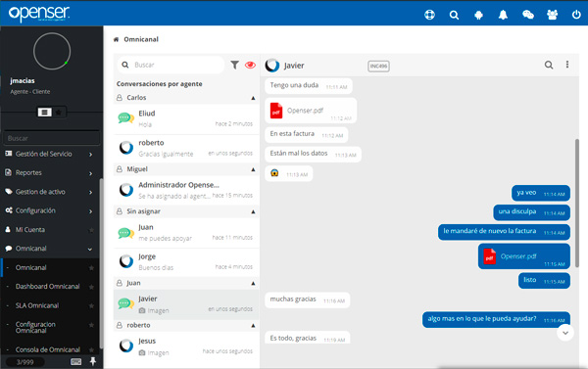Click the keyboard icon in sidebar footer

pyautogui.click(x=76, y=361)
